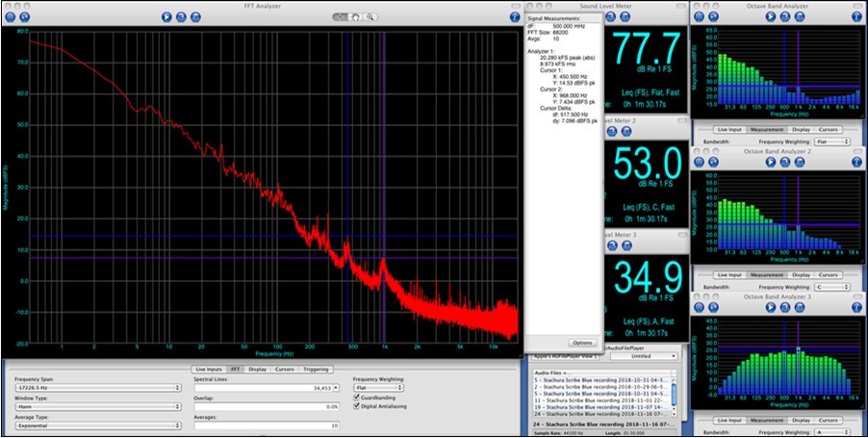Click the Averages input field
The height and width of the screenshot is (438, 868).
[x=268, y=425]
